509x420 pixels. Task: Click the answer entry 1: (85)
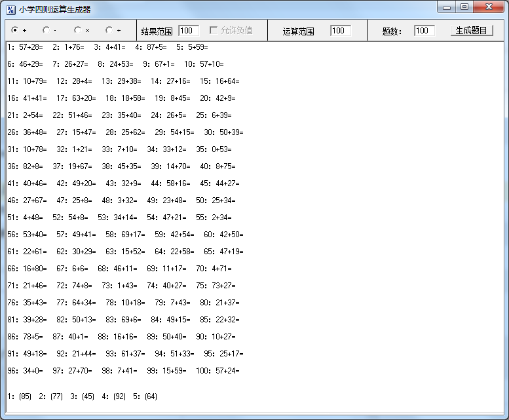click(x=19, y=396)
